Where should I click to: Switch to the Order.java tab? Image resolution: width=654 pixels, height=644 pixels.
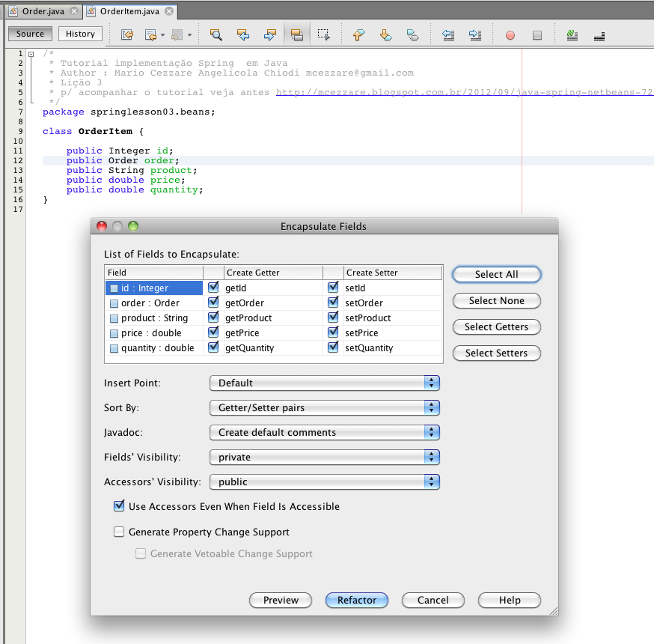[x=43, y=11]
